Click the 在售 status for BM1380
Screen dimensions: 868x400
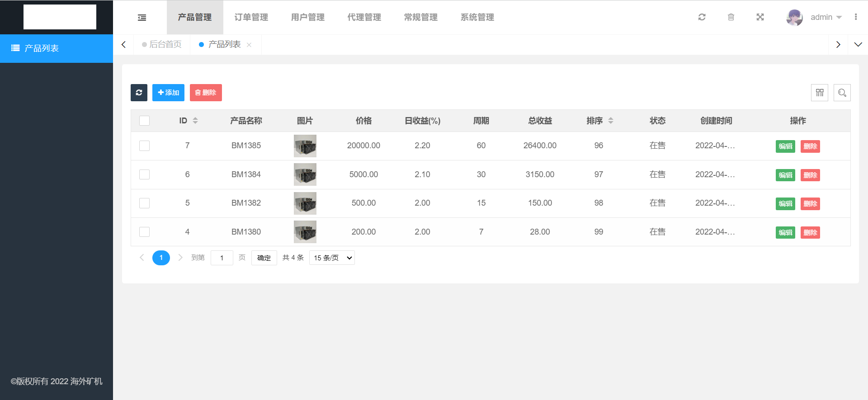[x=657, y=232]
